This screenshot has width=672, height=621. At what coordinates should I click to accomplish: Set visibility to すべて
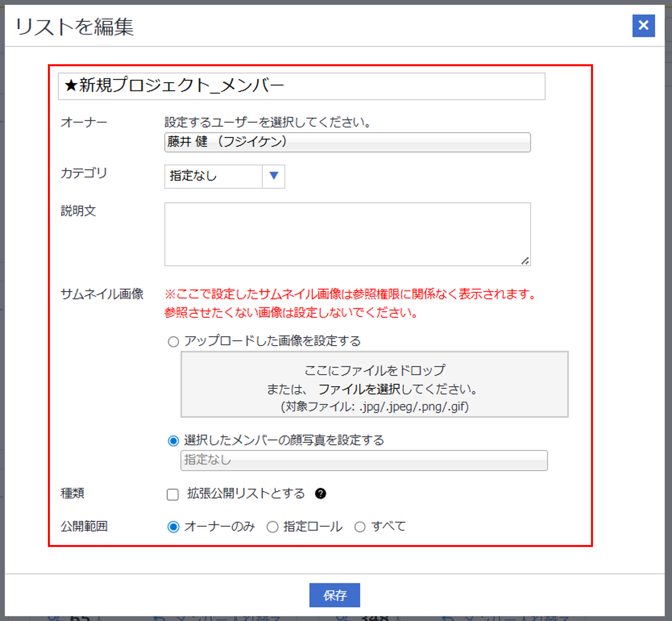coord(360,527)
